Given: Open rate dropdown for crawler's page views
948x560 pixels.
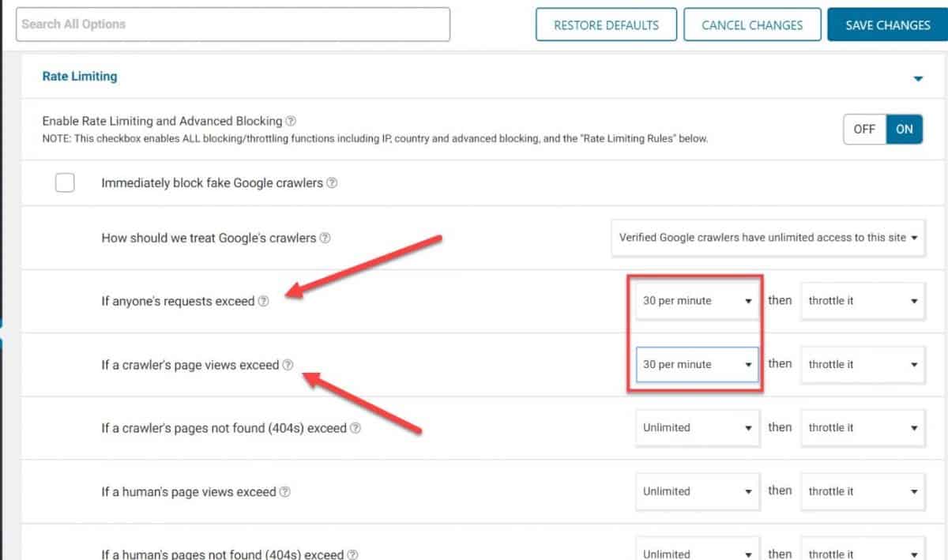Looking at the screenshot, I should [x=698, y=364].
